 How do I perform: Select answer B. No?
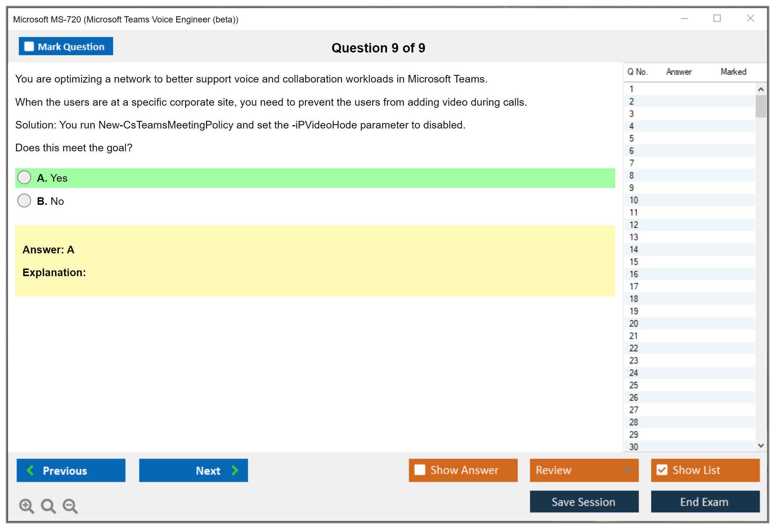[24, 201]
